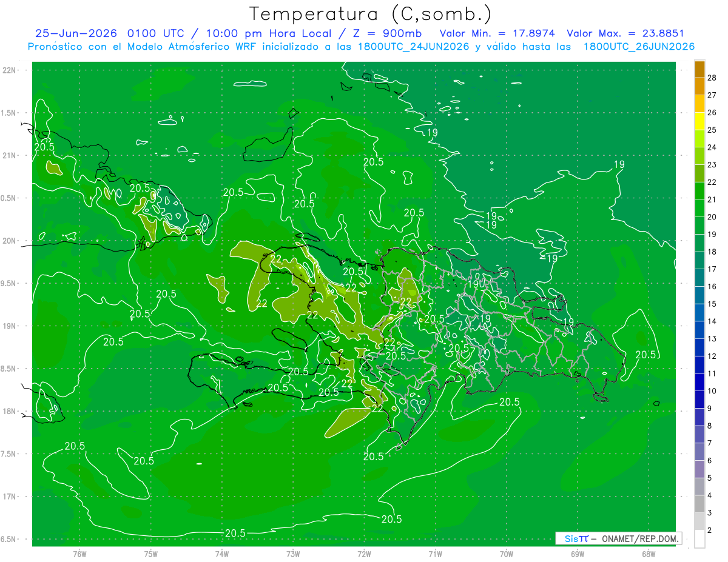
Task: Click the "17N" latitude axis label
Action: point(9,497)
